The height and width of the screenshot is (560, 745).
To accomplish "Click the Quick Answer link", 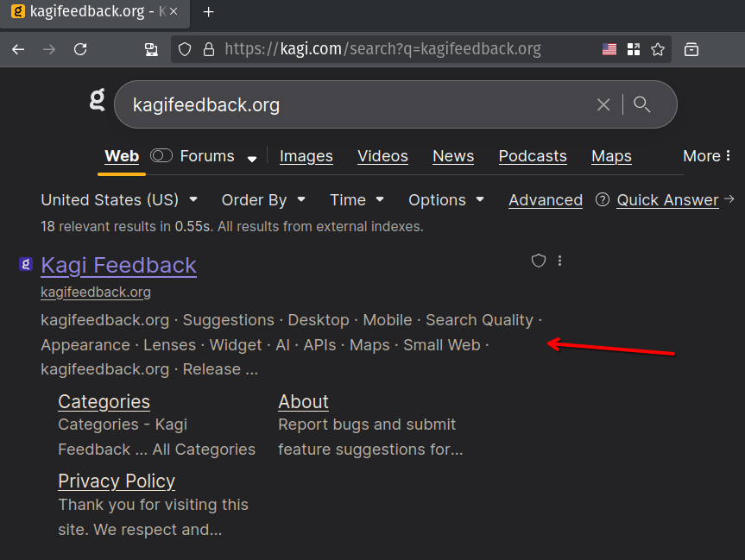I will point(667,199).
